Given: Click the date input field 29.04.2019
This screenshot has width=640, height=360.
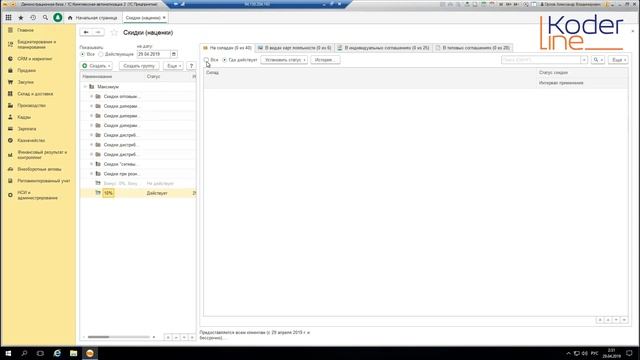Looking at the screenshot, I should click(x=153, y=54).
